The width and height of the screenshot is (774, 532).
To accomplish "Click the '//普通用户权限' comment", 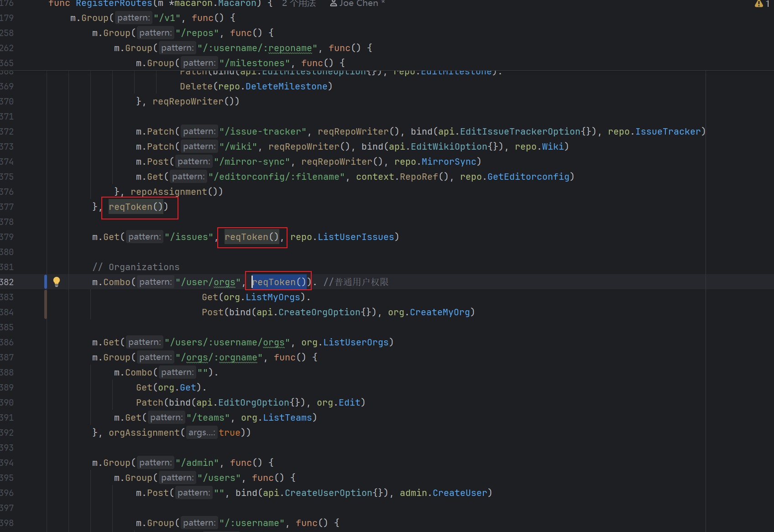I will (x=356, y=282).
